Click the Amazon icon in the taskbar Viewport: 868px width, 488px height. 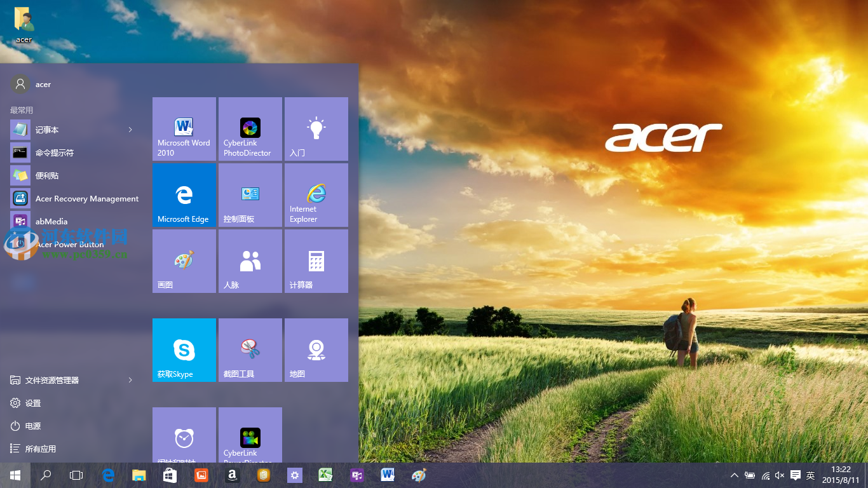tap(232, 475)
